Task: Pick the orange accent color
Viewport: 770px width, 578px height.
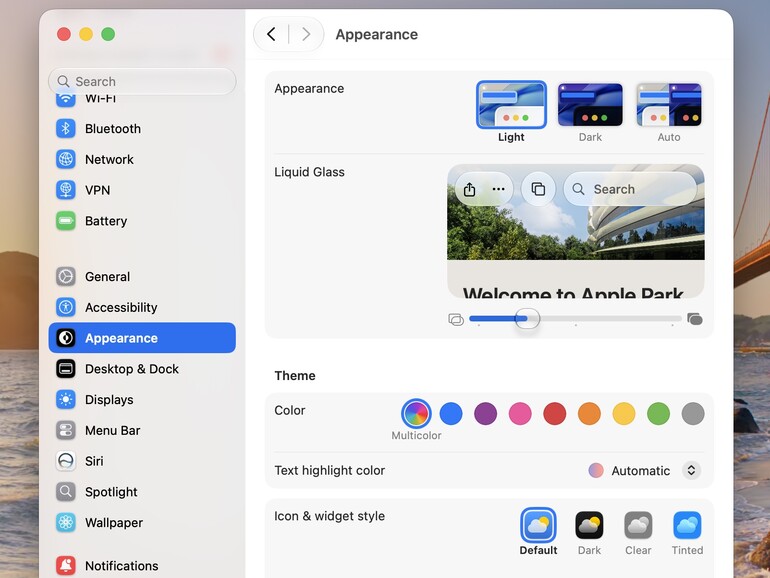Action: [x=589, y=413]
